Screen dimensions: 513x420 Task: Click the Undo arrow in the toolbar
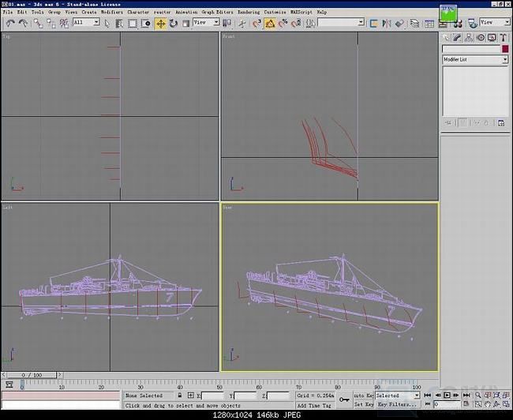tap(10, 23)
